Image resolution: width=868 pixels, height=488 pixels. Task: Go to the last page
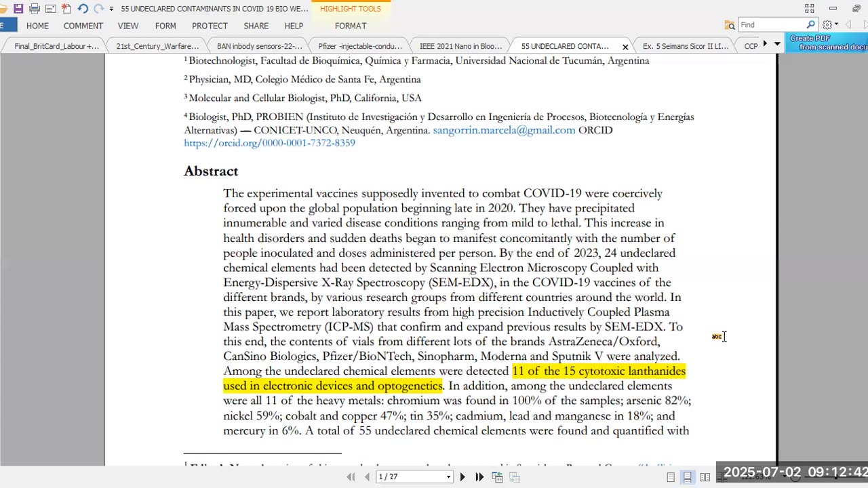point(479,477)
